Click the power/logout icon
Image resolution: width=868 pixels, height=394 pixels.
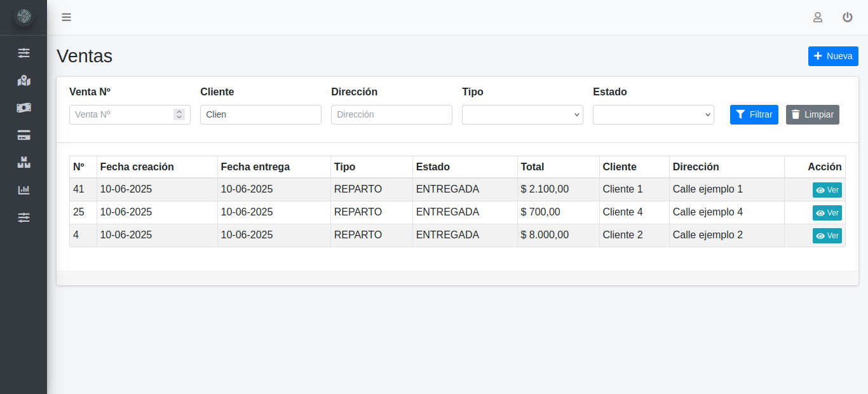pyautogui.click(x=848, y=17)
